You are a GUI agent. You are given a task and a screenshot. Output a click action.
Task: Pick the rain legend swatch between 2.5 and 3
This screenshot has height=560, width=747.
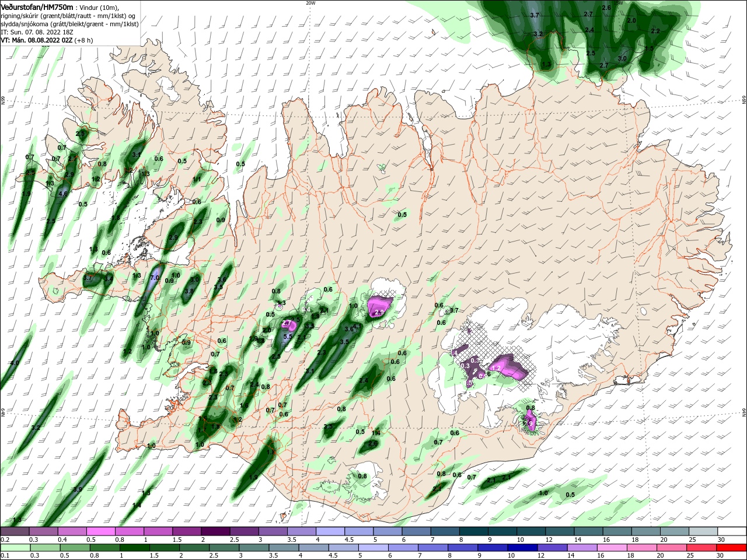[224, 548]
